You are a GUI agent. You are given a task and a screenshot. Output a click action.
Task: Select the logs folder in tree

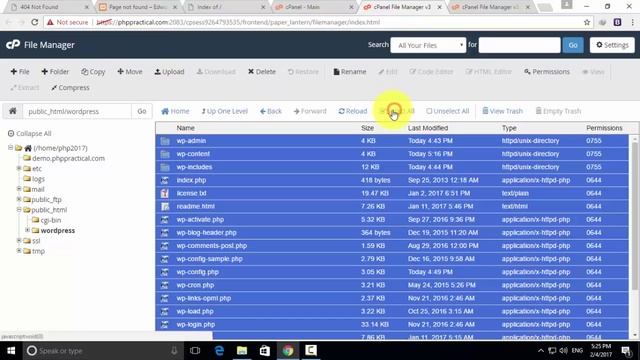pos(38,179)
